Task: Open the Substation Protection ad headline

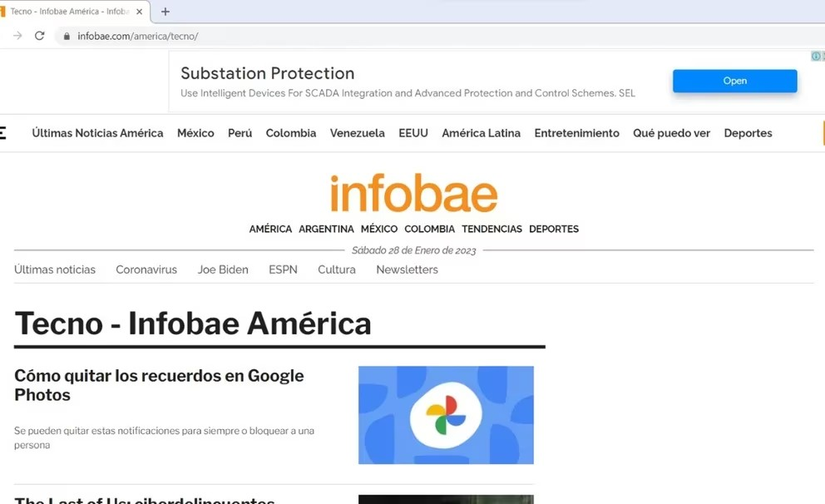Action: [267, 73]
